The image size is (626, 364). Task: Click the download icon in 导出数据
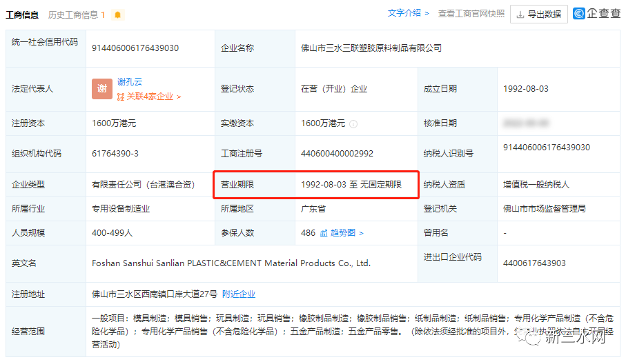click(x=520, y=14)
